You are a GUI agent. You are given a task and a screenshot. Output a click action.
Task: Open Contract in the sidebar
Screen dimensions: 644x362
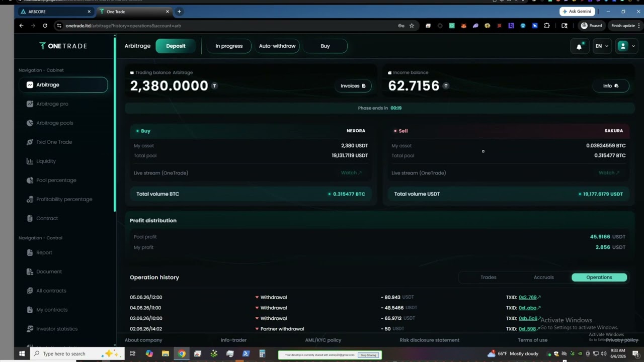(x=47, y=219)
